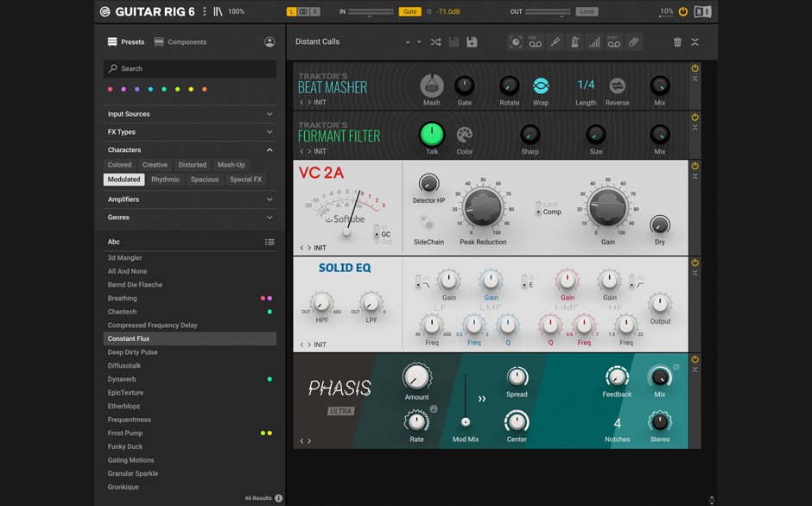The width and height of the screenshot is (812, 506).
Task: Click the 1/4 Length value on Beat Masher
Action: (x=586, y=85)
